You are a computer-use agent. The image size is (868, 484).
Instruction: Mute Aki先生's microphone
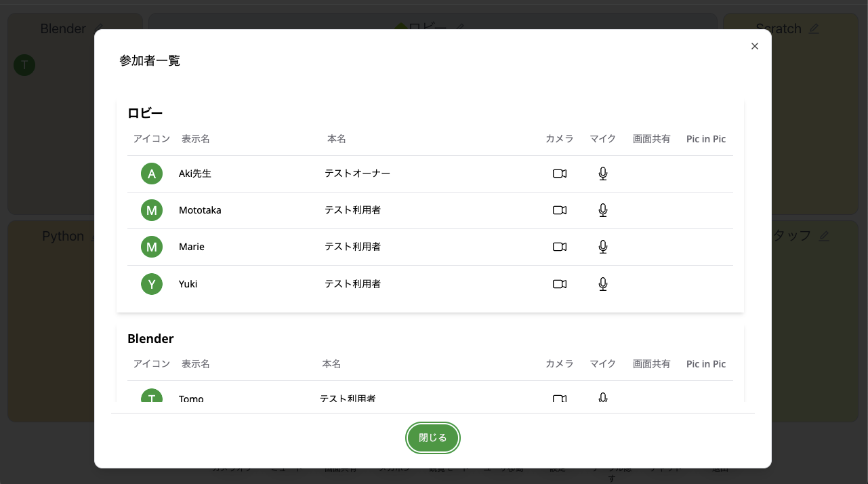pos(602,174)
